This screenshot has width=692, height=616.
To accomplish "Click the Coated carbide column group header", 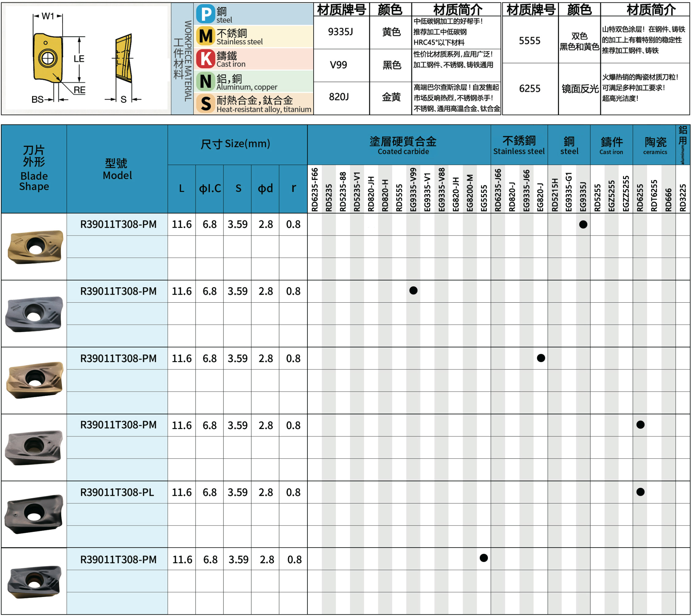I will click(403, 145).
